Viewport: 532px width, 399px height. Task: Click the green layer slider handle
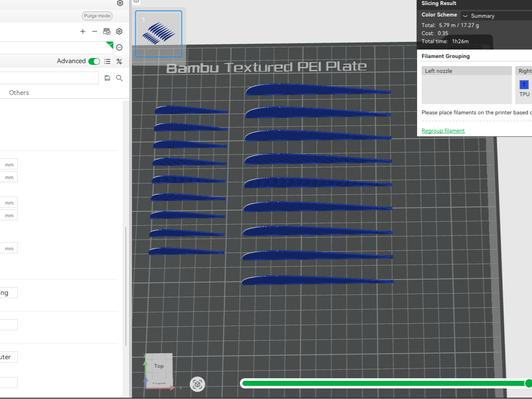tap(528, 383)
